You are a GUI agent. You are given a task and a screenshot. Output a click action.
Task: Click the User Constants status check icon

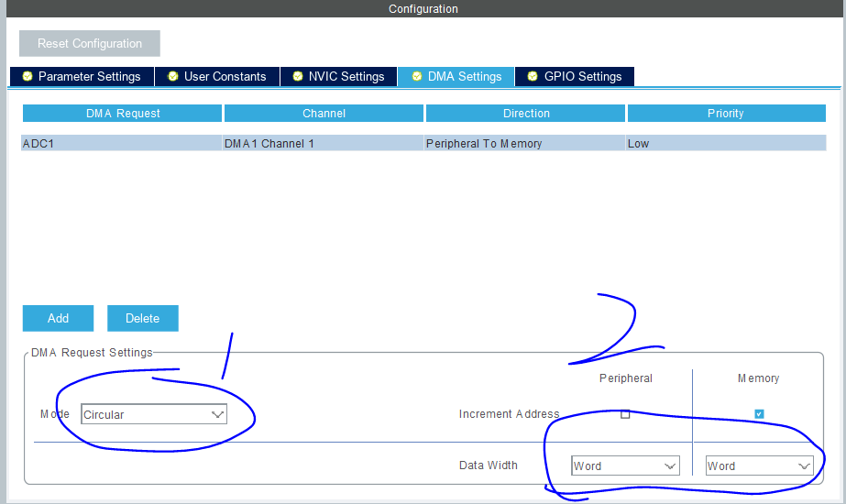coord(173,76)
